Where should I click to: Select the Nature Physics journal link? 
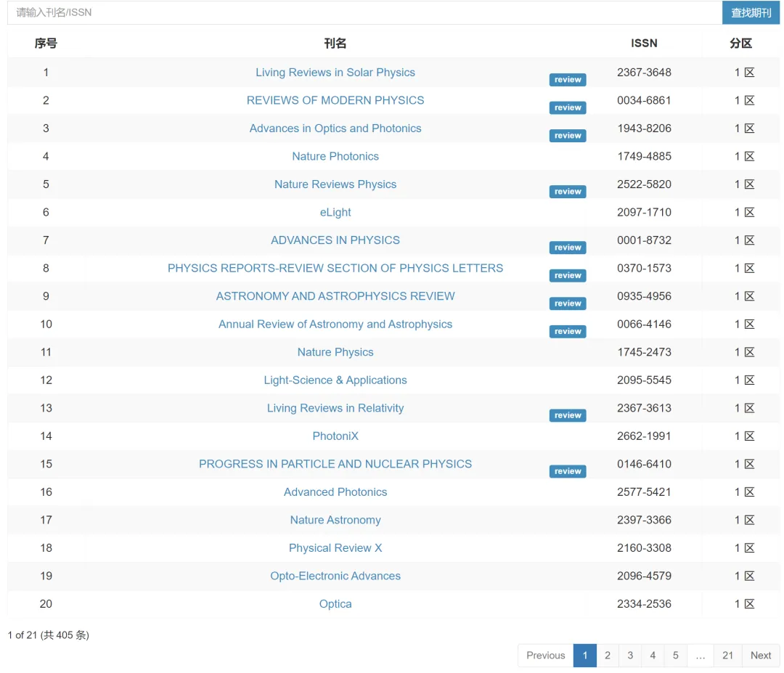pyautogui.click(x=335, y=352)
